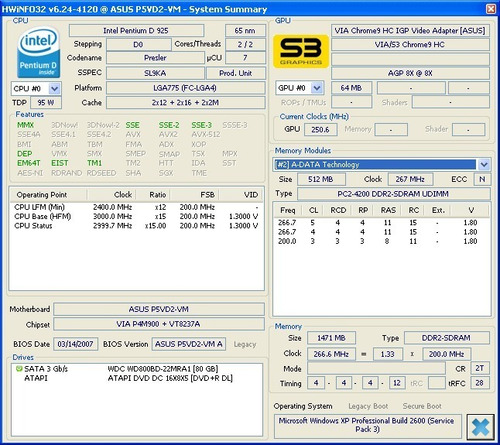Click the Operating Point column header
The width and height of the screenshot is (500, 445).
48,195
